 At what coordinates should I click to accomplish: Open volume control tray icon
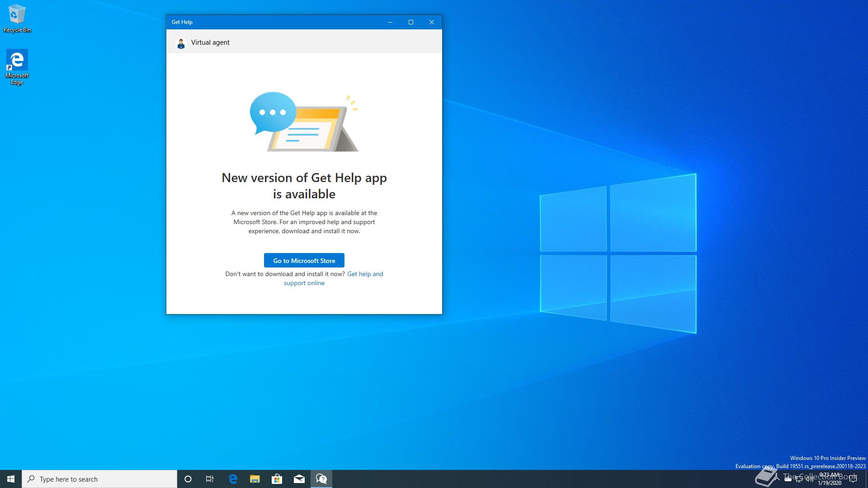(x=810, y=479)
